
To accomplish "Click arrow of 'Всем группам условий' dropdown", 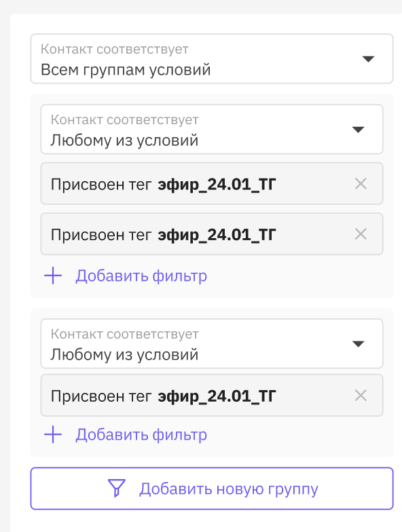I will click(x=368, y=59).
